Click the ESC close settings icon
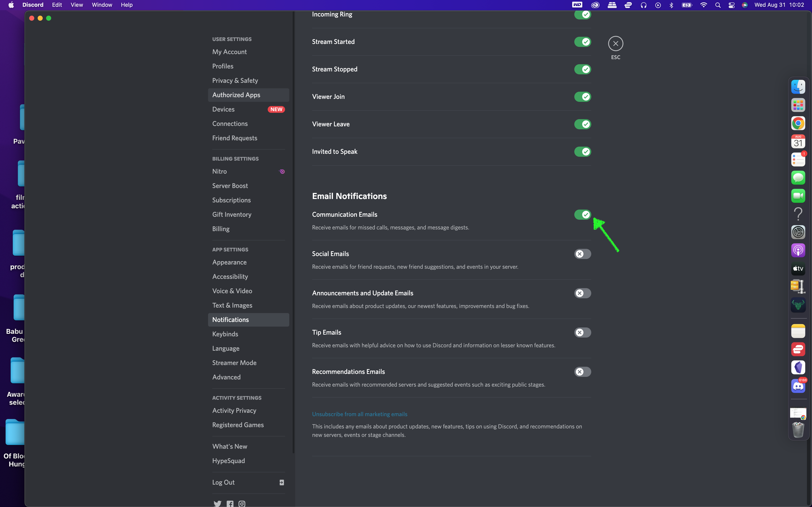812x507 pixels. tap(615, 44)
